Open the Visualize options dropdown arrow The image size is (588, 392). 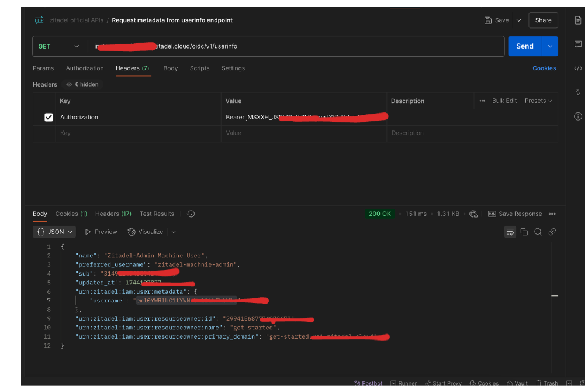(x=174, y=232)
